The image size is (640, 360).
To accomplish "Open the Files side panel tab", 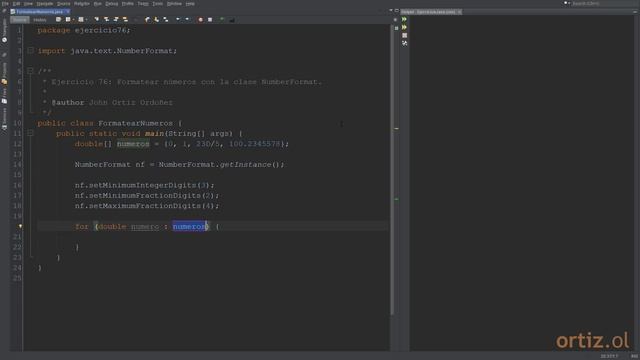I will click(x=4, y=96).
